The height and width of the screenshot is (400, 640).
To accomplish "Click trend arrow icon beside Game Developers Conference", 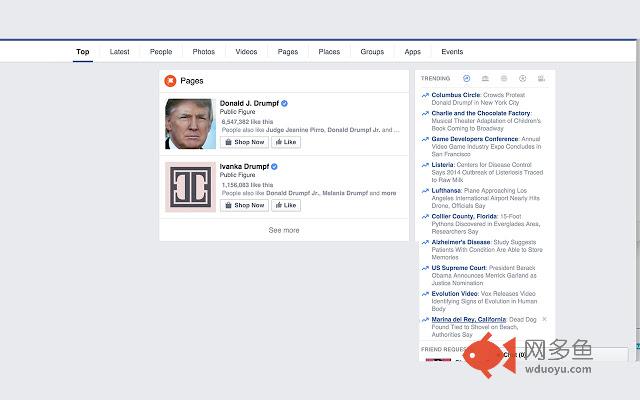I will pyautogui.click(x=425, y=139).
